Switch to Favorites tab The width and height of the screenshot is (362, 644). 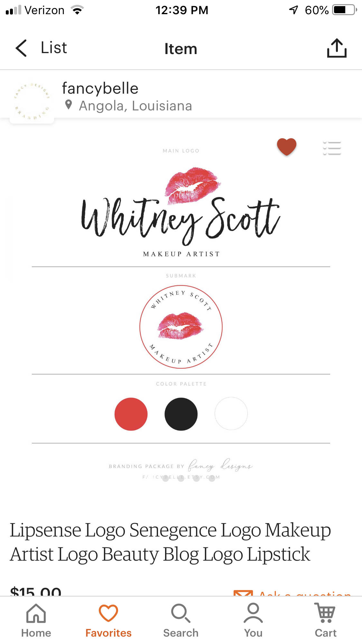[x=108, y=621]
